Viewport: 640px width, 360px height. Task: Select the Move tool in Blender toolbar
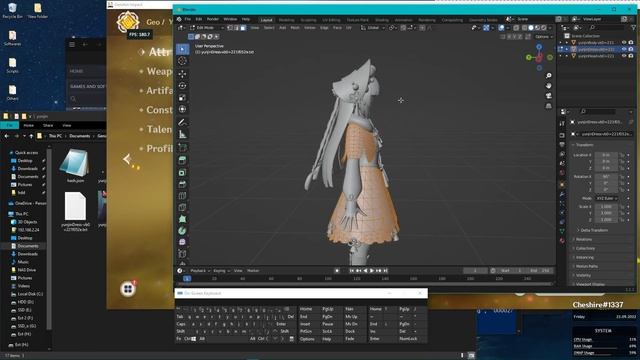[182, 74]
